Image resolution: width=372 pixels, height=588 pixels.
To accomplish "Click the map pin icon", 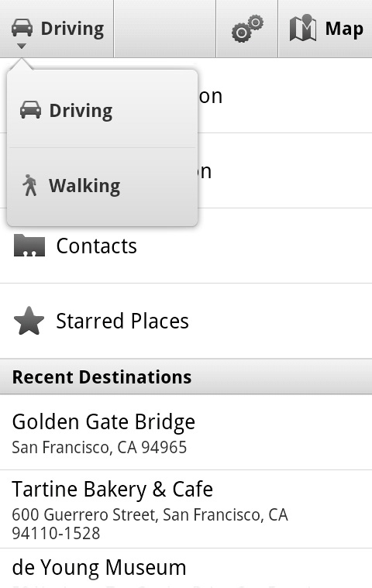I will tap(302, 28).
